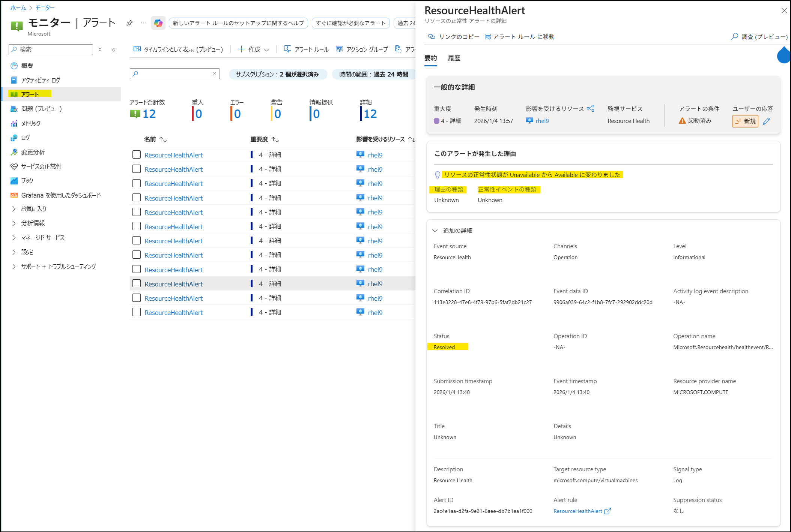Screen dimensions: 791x532
Task: Open the share icon beside 影響を受けるリソース
Action: click(591, 108)
